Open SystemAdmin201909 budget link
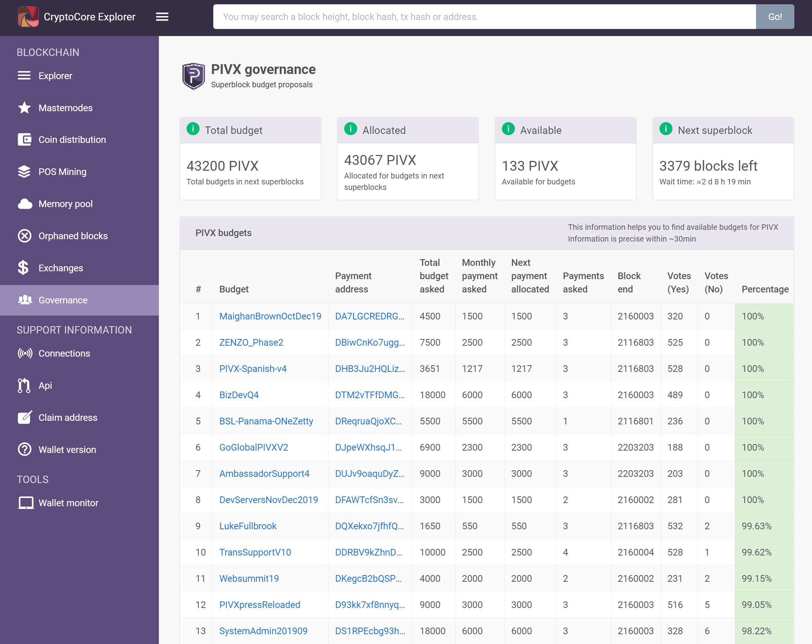The width and height of the screenshot is (812, 644). point(263,631)
